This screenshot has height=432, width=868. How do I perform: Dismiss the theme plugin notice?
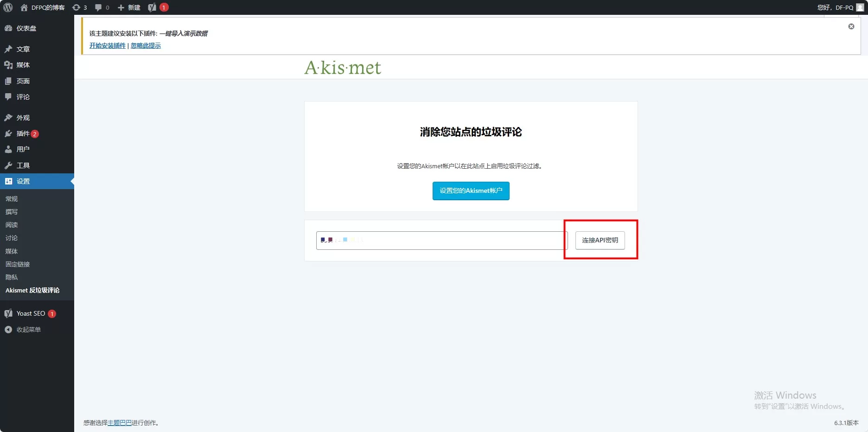pos(851,26)
